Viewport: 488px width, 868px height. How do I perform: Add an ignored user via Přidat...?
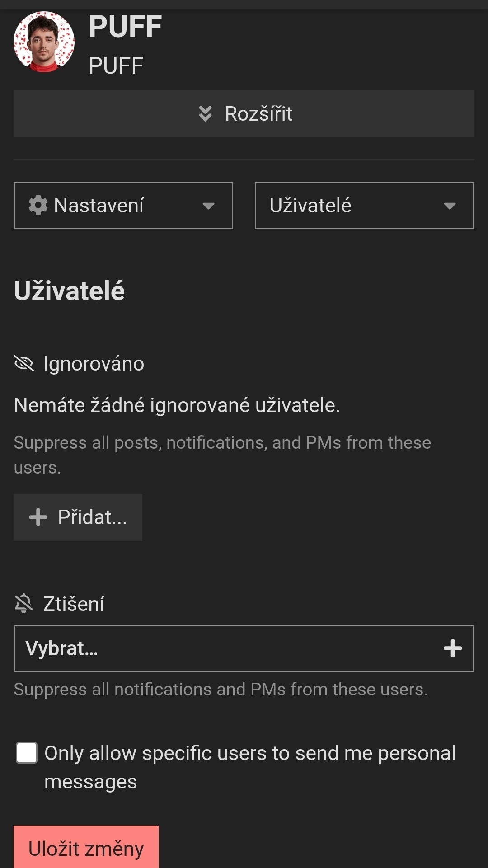tap(78, 517)
